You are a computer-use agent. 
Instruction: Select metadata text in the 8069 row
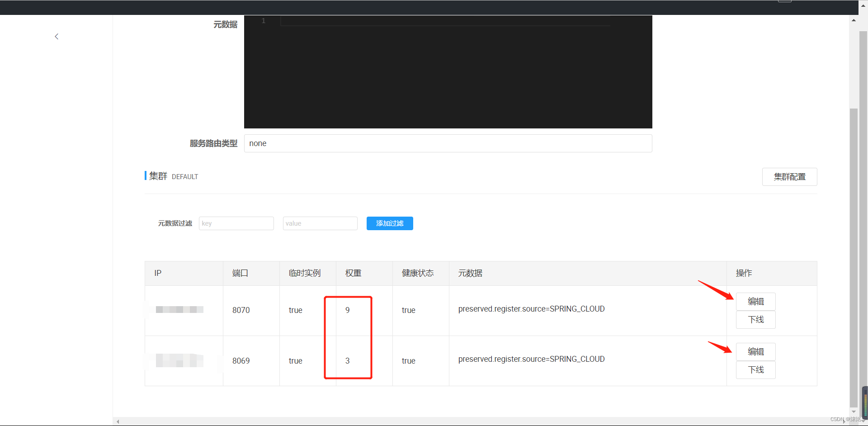531,359
